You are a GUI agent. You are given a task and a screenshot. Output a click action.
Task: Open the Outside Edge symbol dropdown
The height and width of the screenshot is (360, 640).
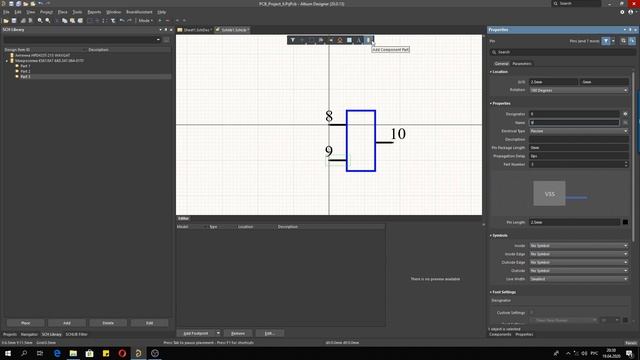click(579, 262)
